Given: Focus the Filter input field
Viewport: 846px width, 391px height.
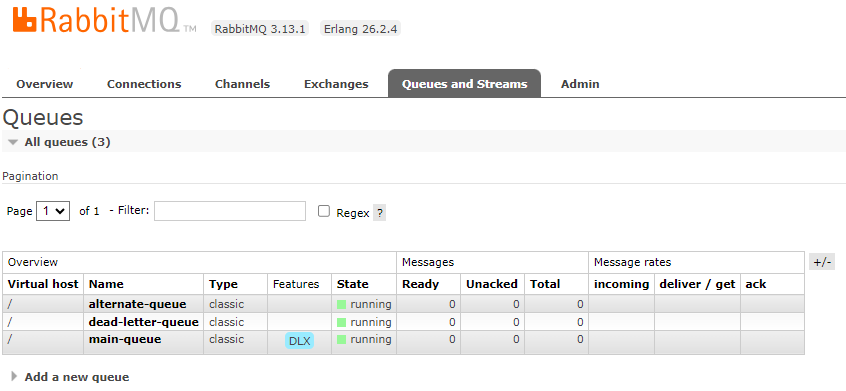Looking at the screenshot, I should coord(230,211).
